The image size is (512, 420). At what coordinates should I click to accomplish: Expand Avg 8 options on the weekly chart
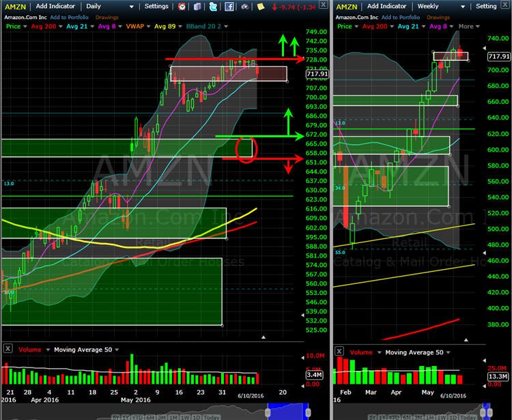pyautogui.click(x=452, y=27)
